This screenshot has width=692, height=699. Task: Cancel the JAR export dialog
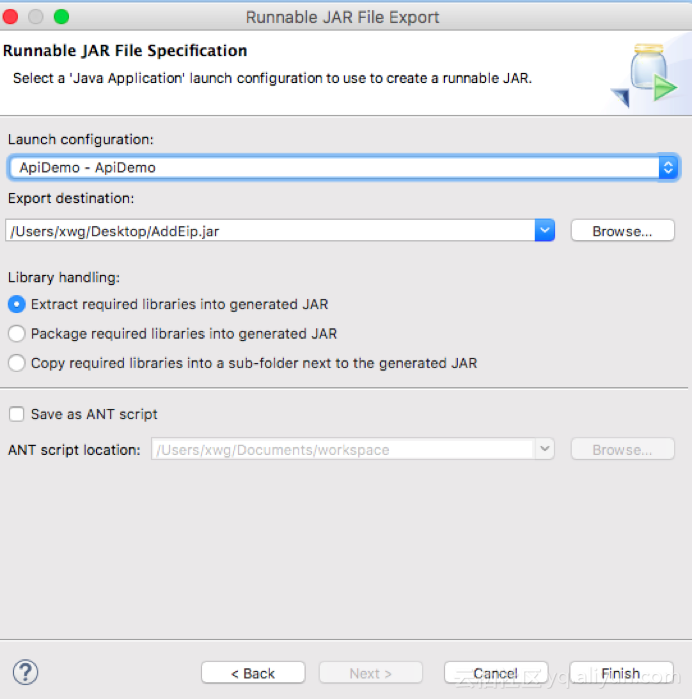pos(495,673)
